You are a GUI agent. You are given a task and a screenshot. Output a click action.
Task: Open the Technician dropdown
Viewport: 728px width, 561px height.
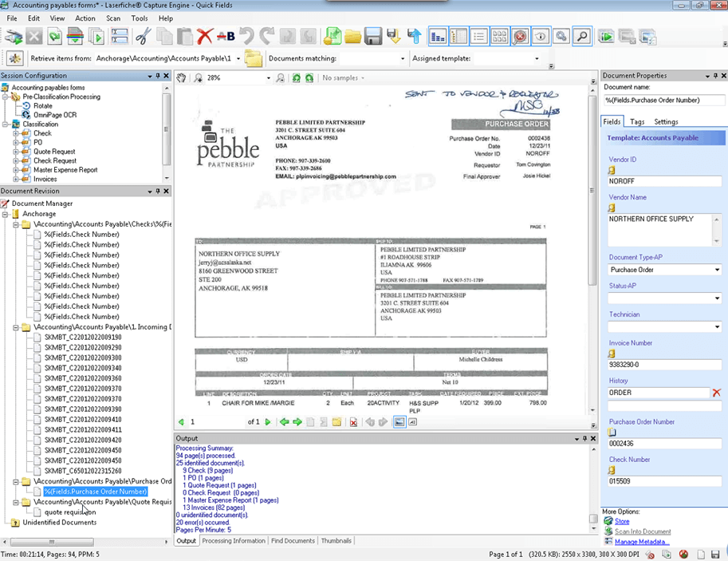coord(717,327)
